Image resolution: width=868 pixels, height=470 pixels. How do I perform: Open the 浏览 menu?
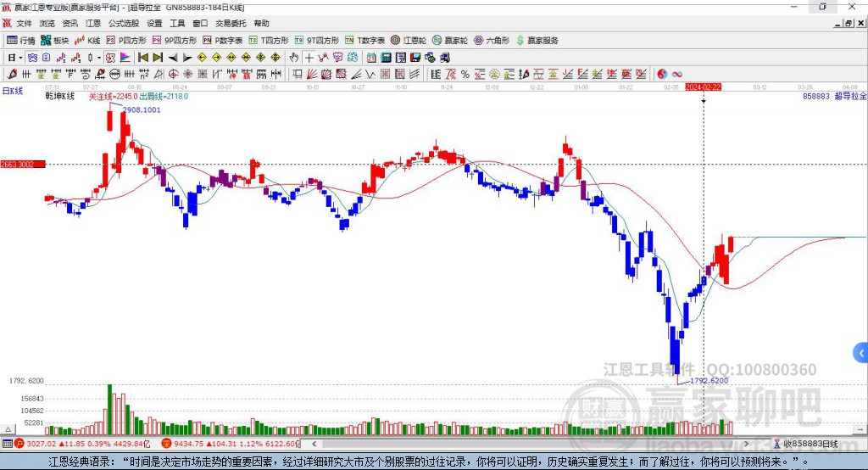point(47,23)
